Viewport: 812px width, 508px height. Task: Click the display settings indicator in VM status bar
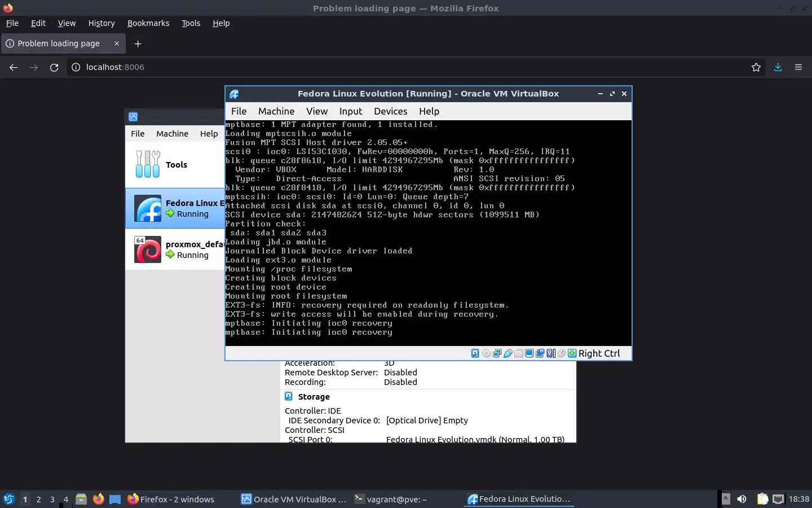pos(529,353)
